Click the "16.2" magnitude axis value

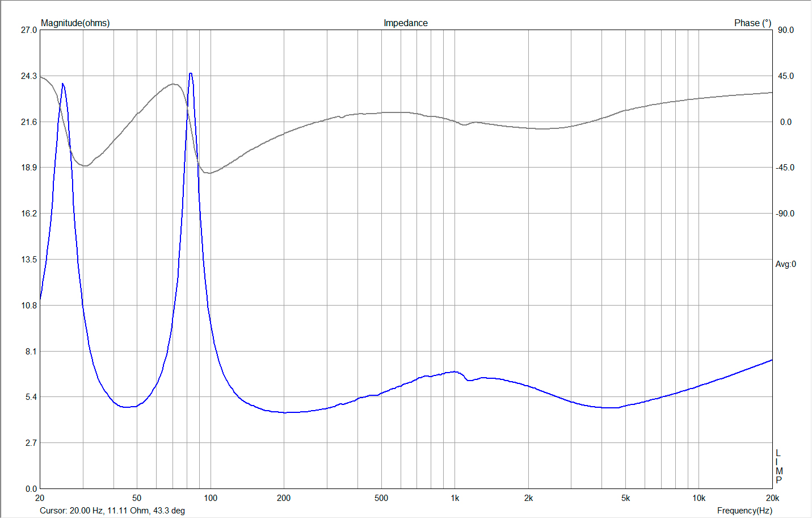tap(29, 214)
